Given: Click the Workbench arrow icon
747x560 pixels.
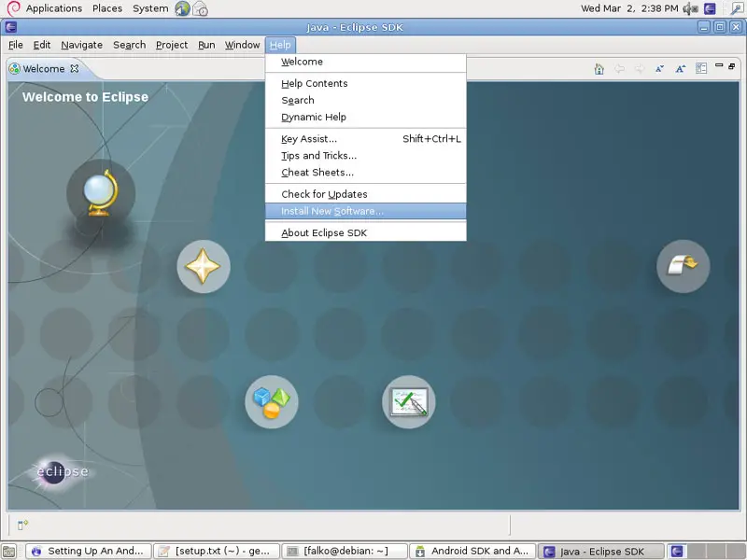Looking at the screenshot, I should (x=684, y=266).
